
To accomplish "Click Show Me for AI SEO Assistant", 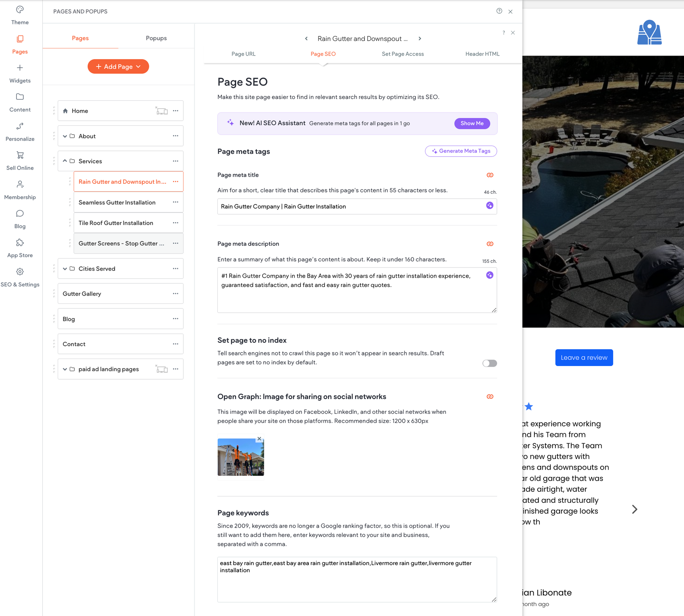I will 472,123.
